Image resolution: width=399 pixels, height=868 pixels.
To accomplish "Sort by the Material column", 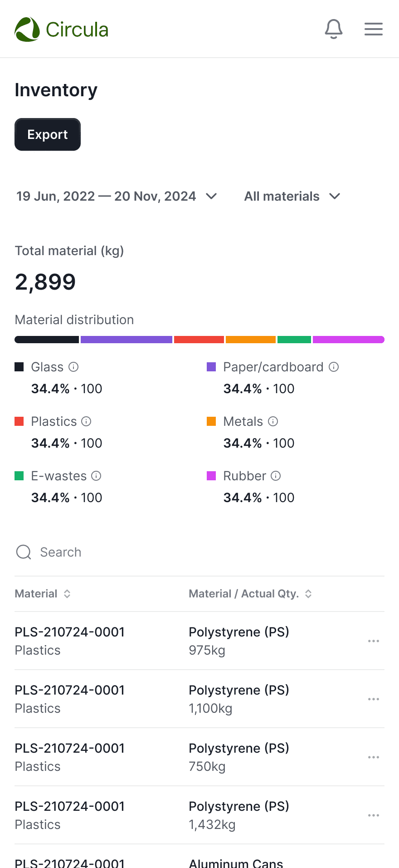I will click(43, 594).
